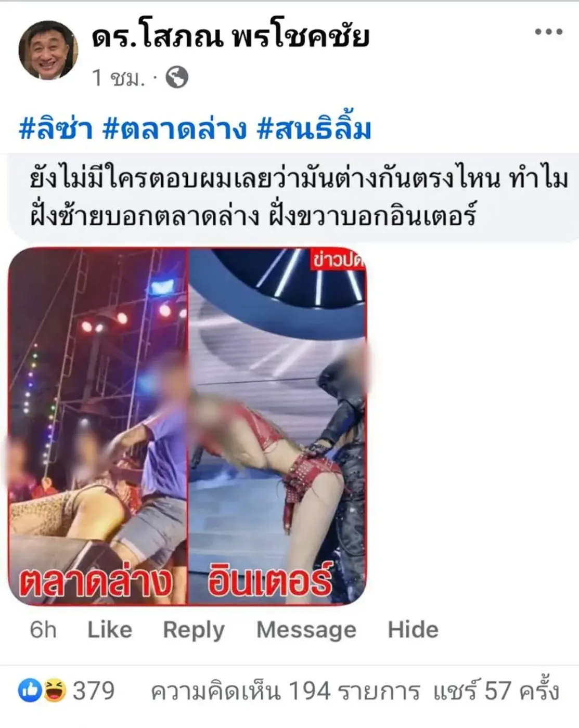This screenshot has height=728, width=579.
Task: Open the three-dot post options menu
Action: pos(548,32)
